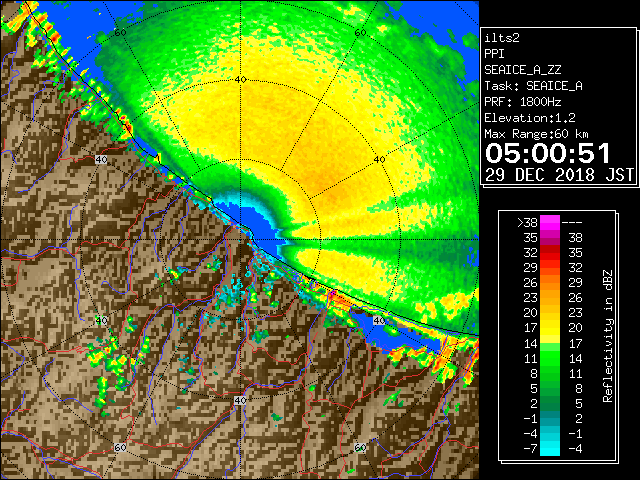Image resolution: width=640 pixels, height=480 pixels.
Task: Pick the magenta swatch atop the color scale
Action: coord(550,223)
